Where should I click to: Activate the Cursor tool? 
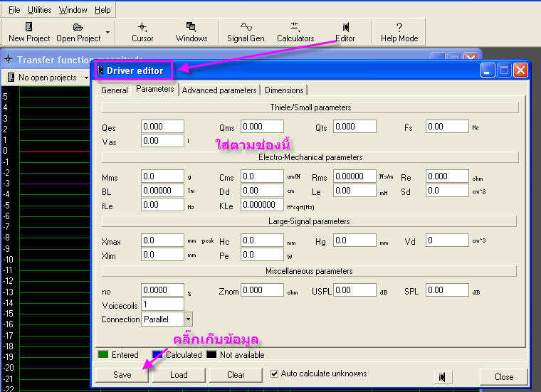click(142, 32)
